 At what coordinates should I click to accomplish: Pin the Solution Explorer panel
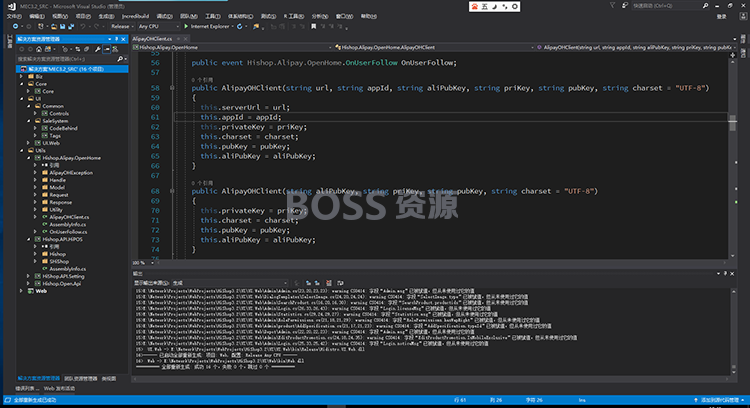[x=116, y=39]
